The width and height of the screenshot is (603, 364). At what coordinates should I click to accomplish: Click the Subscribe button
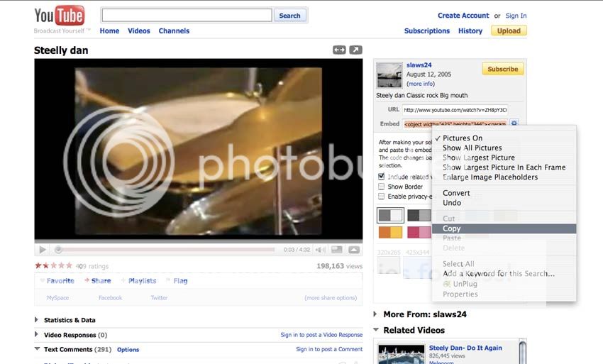coord(503,69)
